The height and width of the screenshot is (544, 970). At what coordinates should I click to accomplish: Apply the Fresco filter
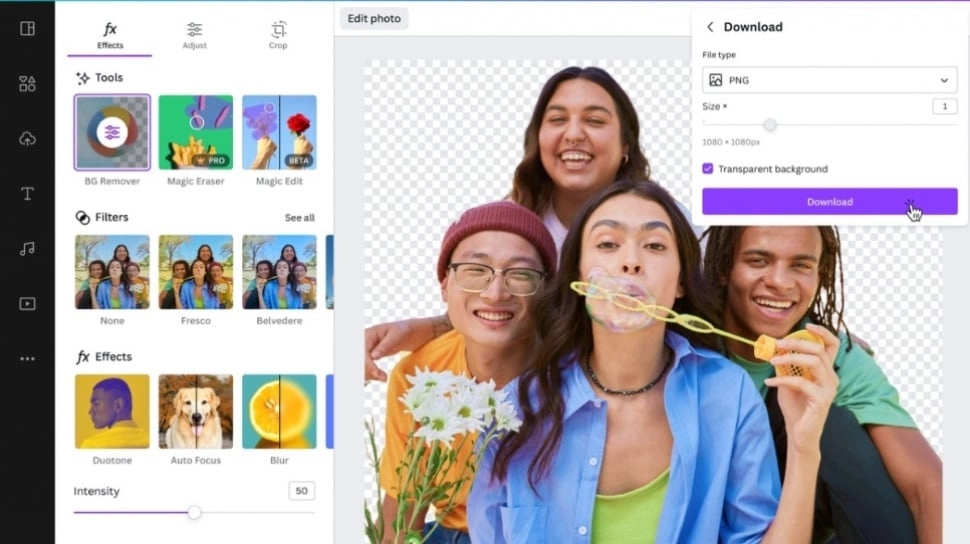click(195, 272)
